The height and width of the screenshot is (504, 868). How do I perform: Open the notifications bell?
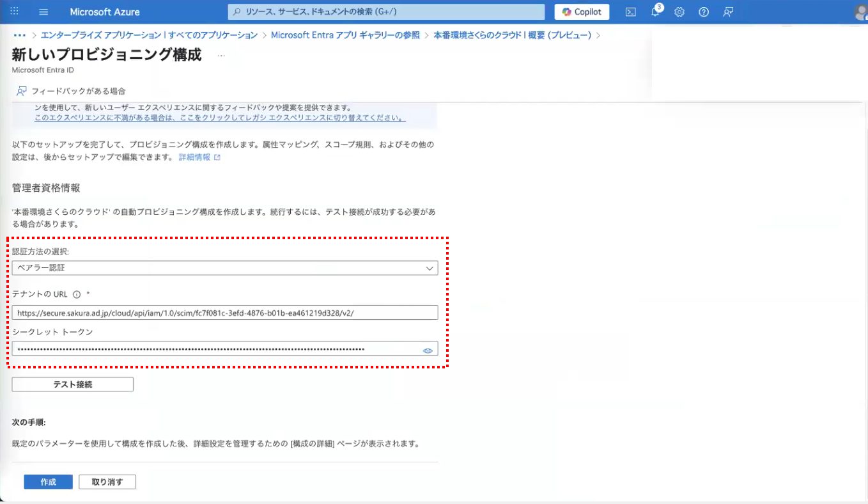[655, 12]
